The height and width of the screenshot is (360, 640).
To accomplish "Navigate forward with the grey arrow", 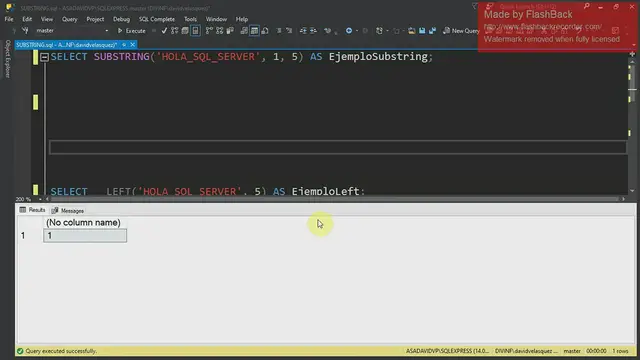I will point(365,31).
